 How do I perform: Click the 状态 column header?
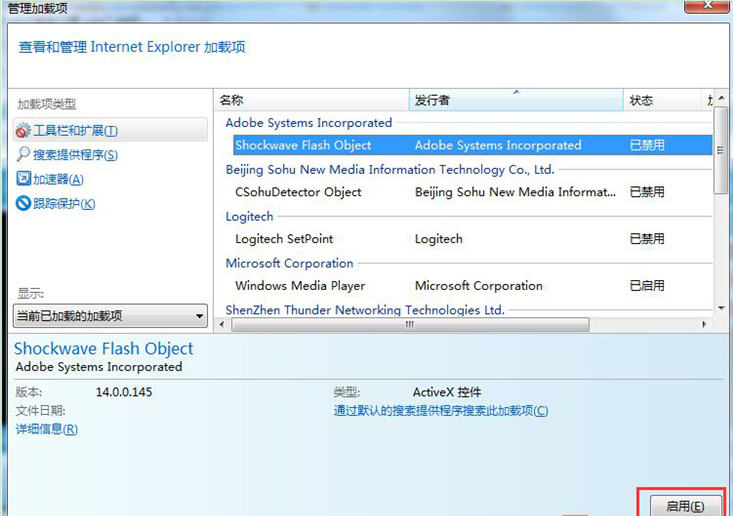661,100
